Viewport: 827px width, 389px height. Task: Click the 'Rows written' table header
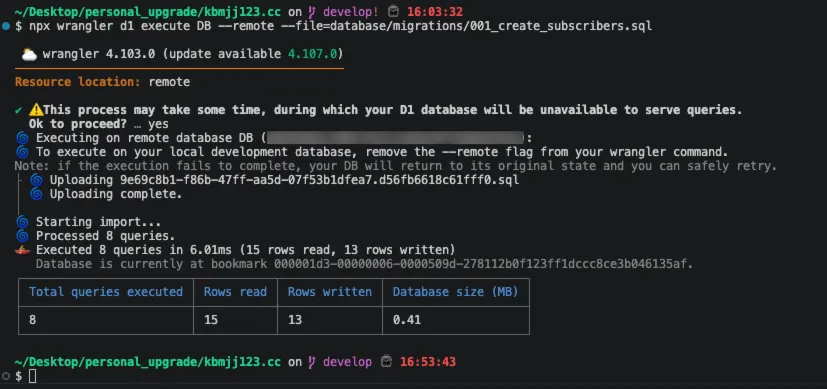pyautogui.click(x=330, y=291)
